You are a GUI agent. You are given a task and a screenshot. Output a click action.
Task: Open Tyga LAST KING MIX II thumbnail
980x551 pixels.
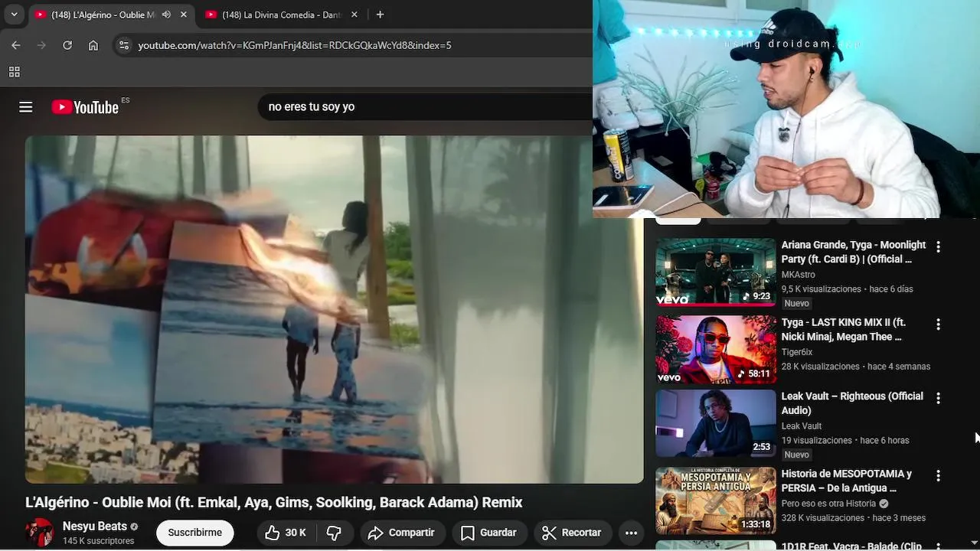[716, 350]
